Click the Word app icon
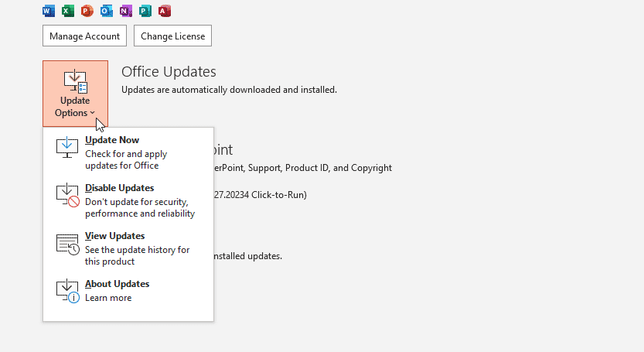 point(48,11)
